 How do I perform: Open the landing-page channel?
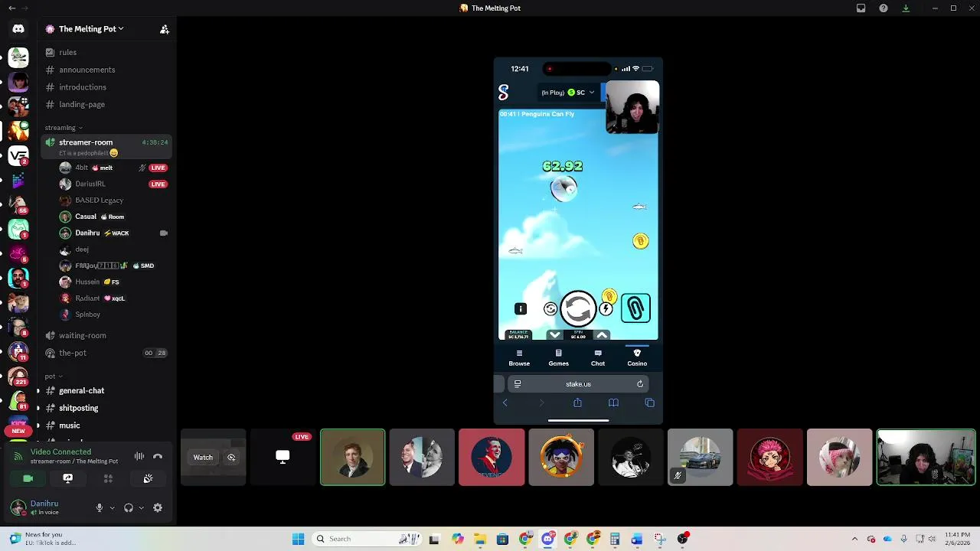(x=106, y=104)
